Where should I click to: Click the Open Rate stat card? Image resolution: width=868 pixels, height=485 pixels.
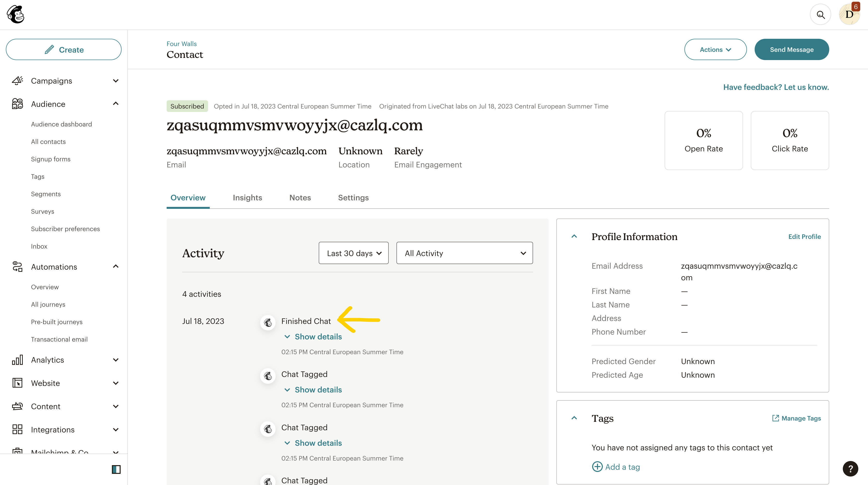(x=704, y=141)
